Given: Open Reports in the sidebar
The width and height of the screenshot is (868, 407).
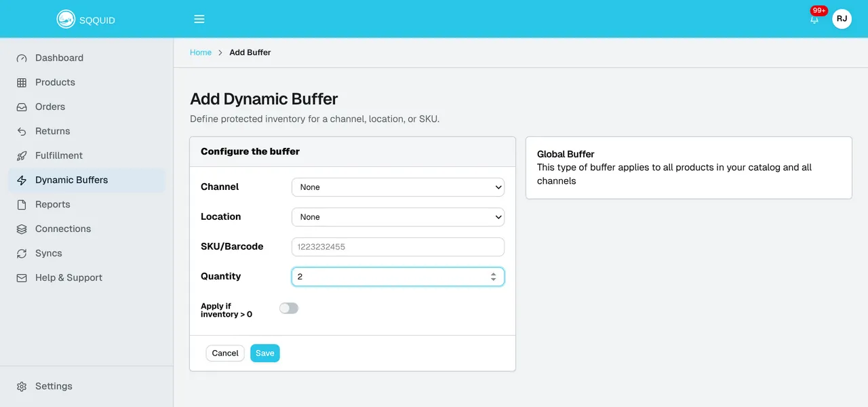Looking at the screenshot, I should 86,205.
